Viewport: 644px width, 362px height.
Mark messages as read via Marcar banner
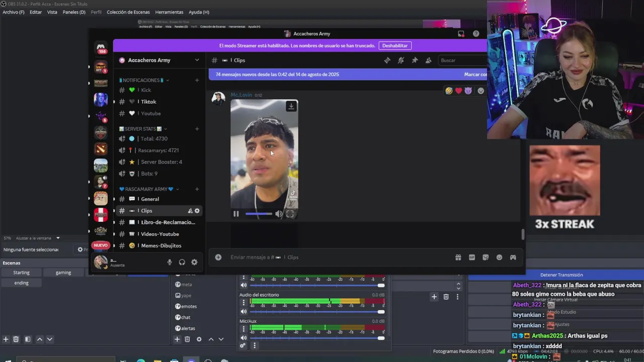point(475,74)
